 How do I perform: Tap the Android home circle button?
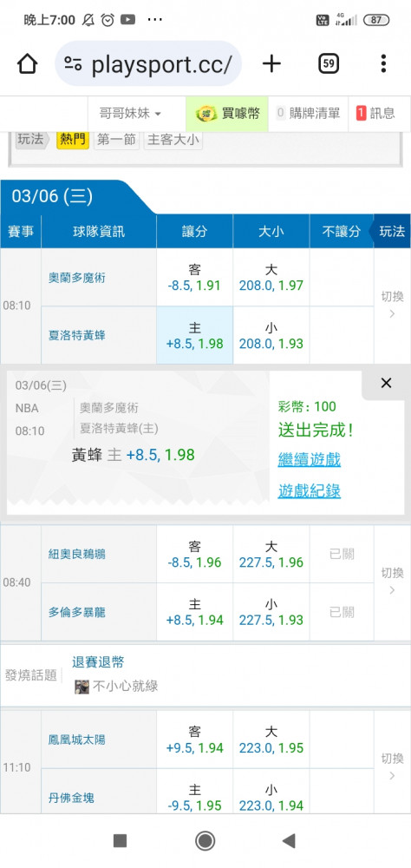coord(205,841)
